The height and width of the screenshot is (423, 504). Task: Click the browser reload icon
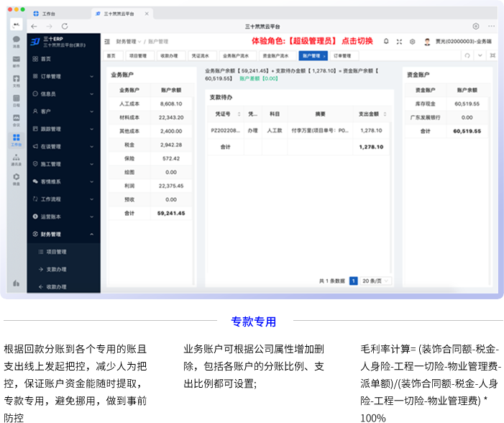(65, 27)
